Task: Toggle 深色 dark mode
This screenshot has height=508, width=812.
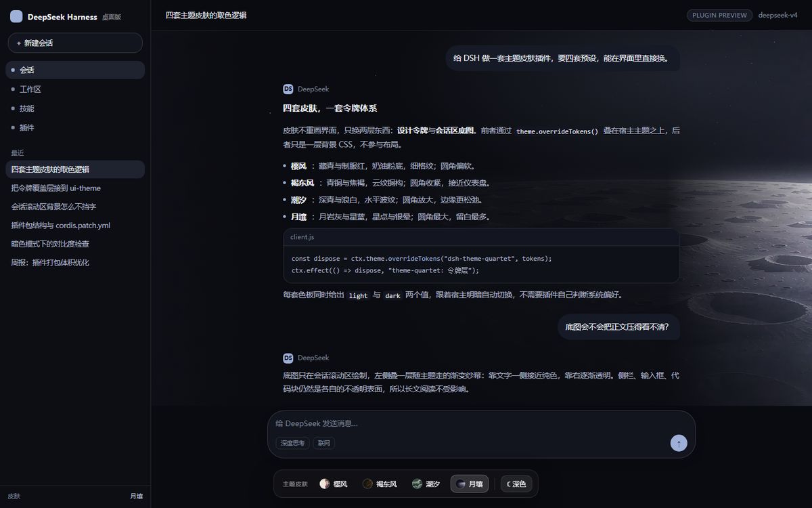Action: point(516,484)
